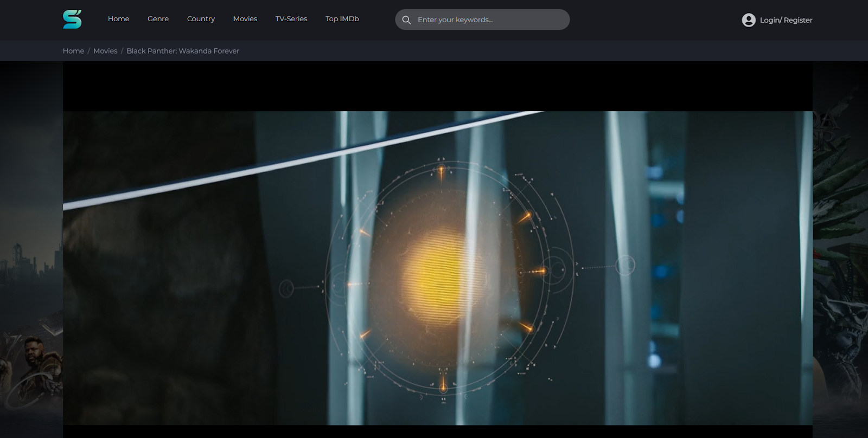Open the Genre menu

coord(158,19)
